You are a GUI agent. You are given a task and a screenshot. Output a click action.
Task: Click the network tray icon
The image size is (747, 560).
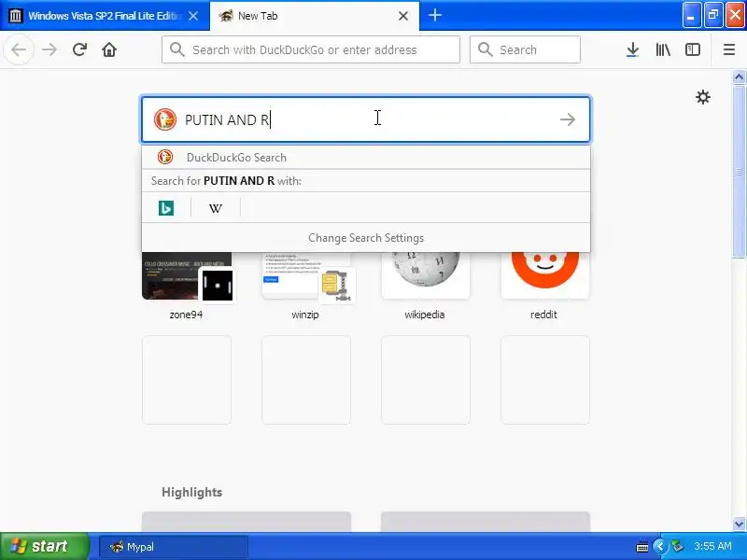pyautogui.click(x=678, y=546)
